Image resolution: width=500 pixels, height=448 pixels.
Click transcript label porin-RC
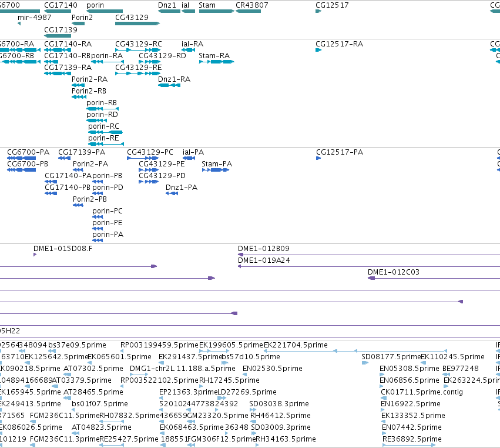click(x=103, y=126)
